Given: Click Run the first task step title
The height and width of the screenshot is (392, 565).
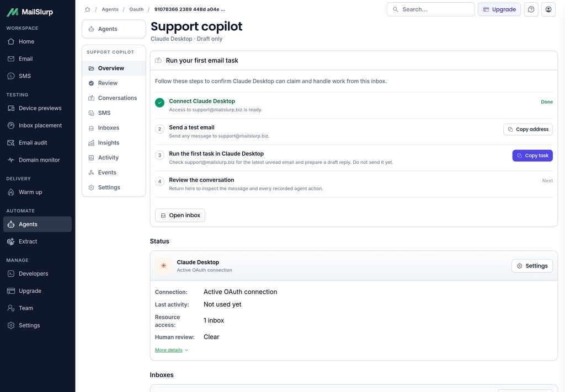Looking at the screenshot, I should click(x=216, y=154).
